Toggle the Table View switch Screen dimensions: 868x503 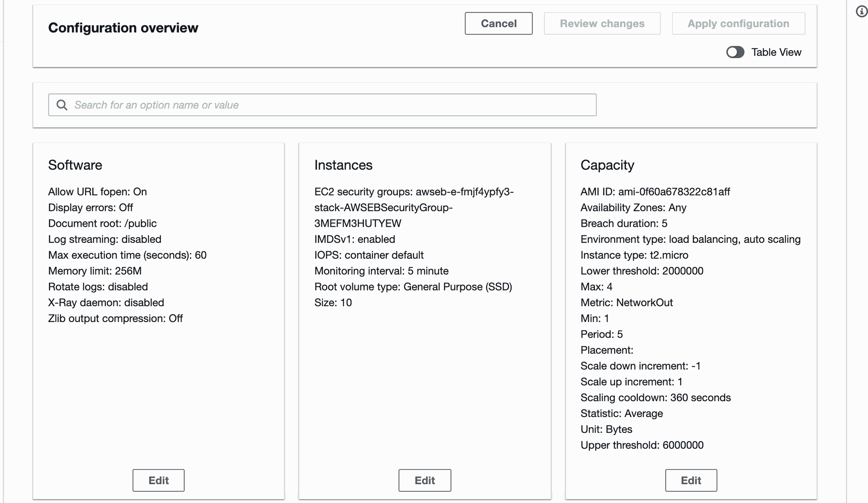pos(735,52)
